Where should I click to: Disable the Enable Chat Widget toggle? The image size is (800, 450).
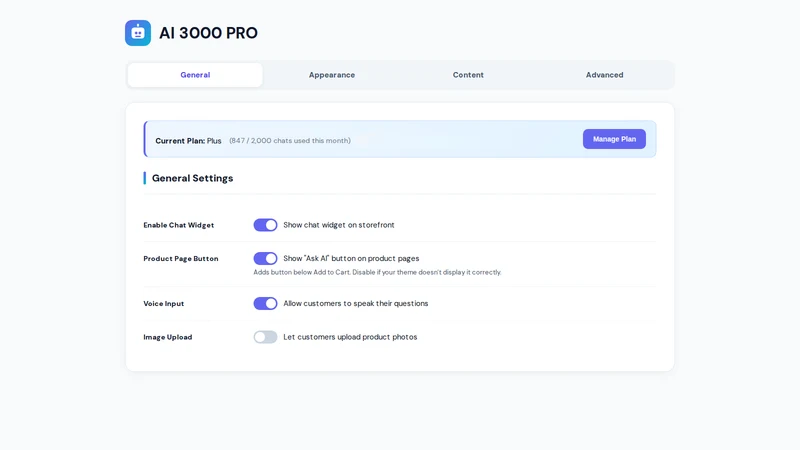(x=265, y=225)
